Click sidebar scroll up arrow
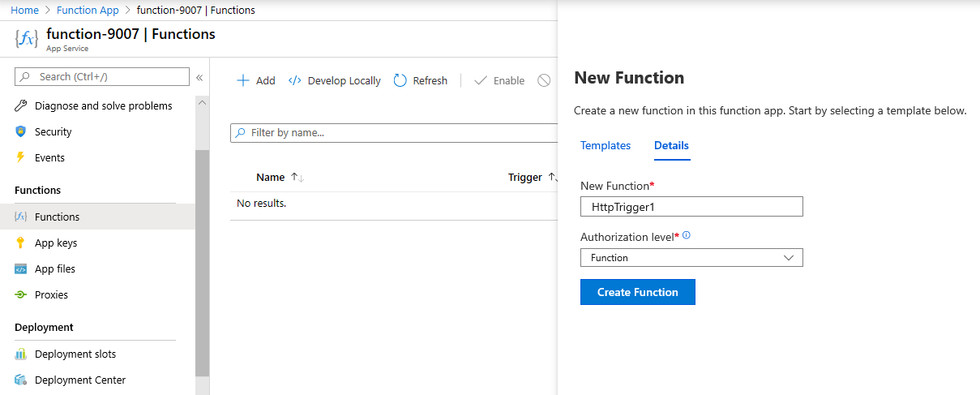The image size is (980, 395). point(202,103)
